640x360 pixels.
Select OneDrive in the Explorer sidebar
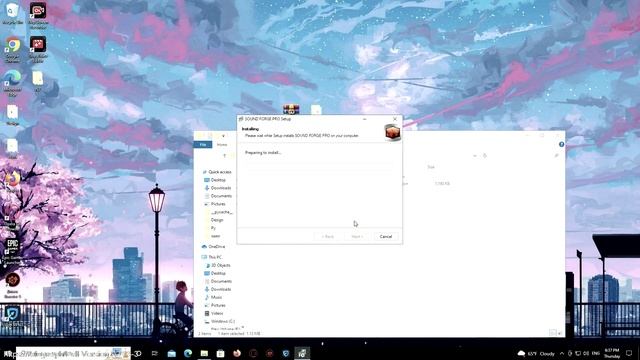pos(217,247)
